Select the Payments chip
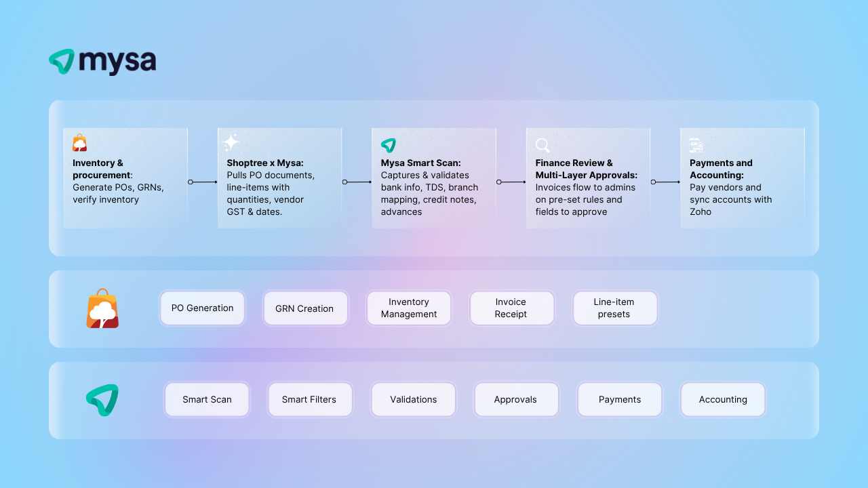Screen dimensions: 868x488 click(x=620, y=399)
